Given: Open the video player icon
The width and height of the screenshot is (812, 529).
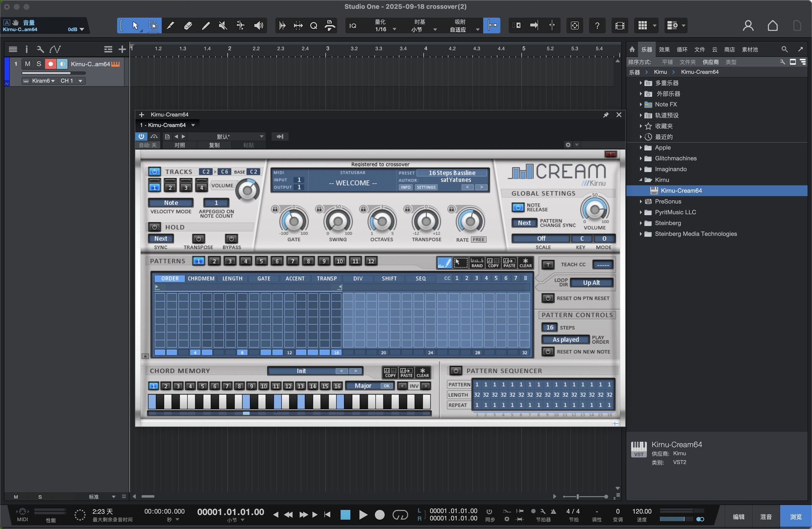Looking at the screenshot, I should click(620, 26).
